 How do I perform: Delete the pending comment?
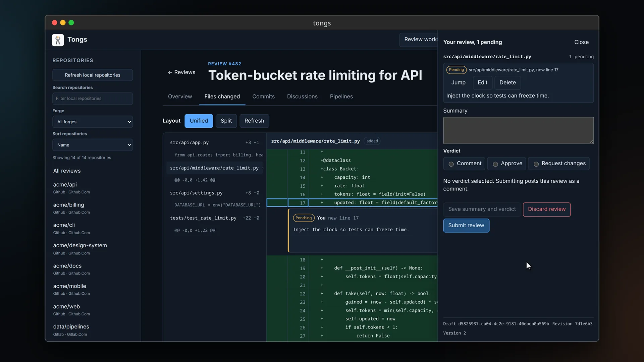click(507, 82)
